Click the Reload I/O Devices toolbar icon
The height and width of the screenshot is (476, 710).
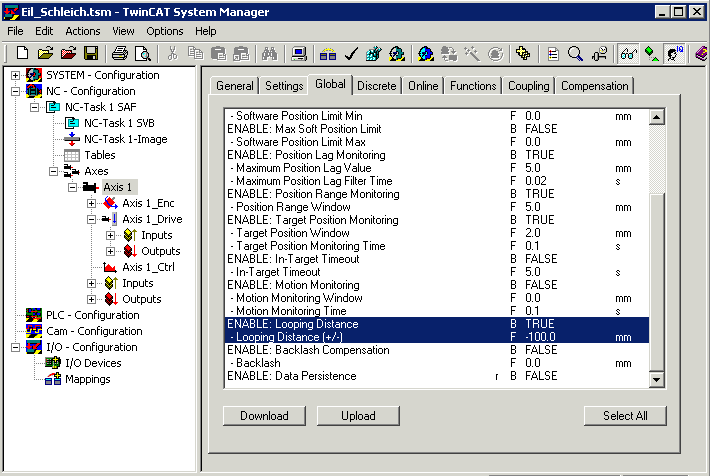[449, 54]
